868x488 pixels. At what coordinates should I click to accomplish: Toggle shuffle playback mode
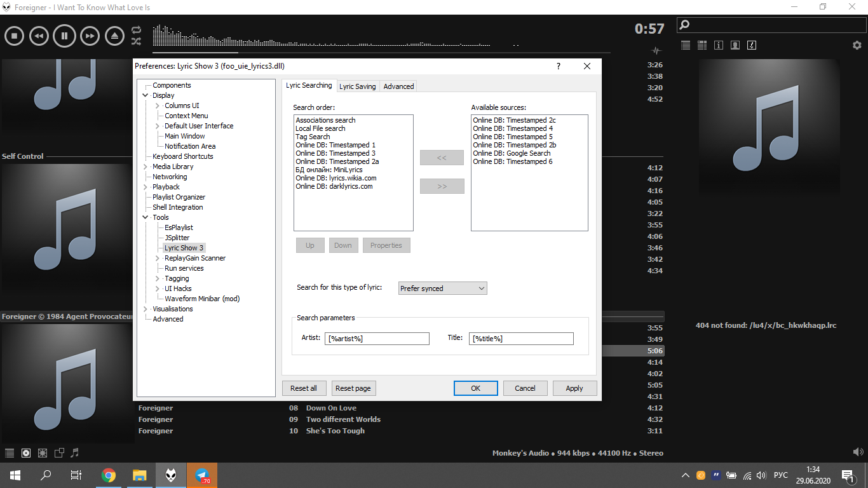click(x=136, y=41)
